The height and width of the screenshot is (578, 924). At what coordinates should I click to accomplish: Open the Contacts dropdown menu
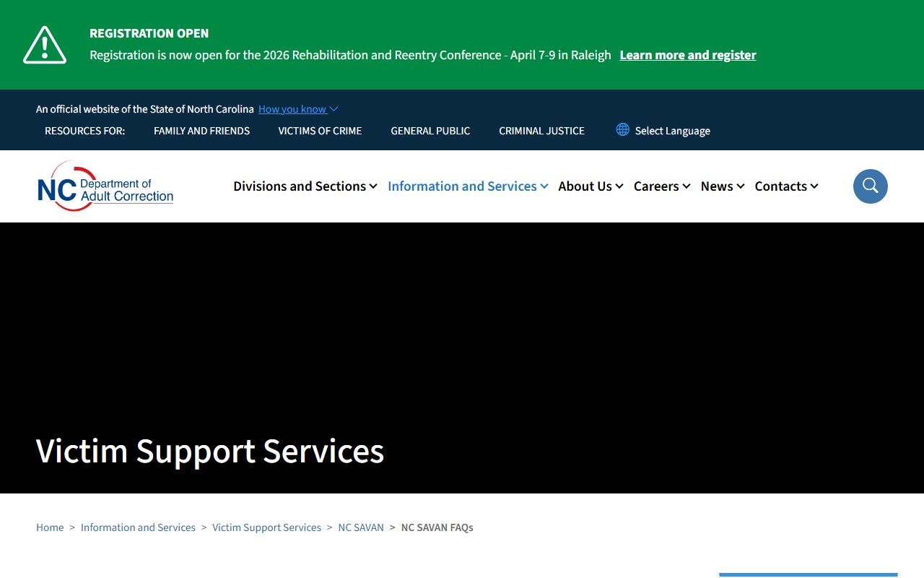(786, 186)
